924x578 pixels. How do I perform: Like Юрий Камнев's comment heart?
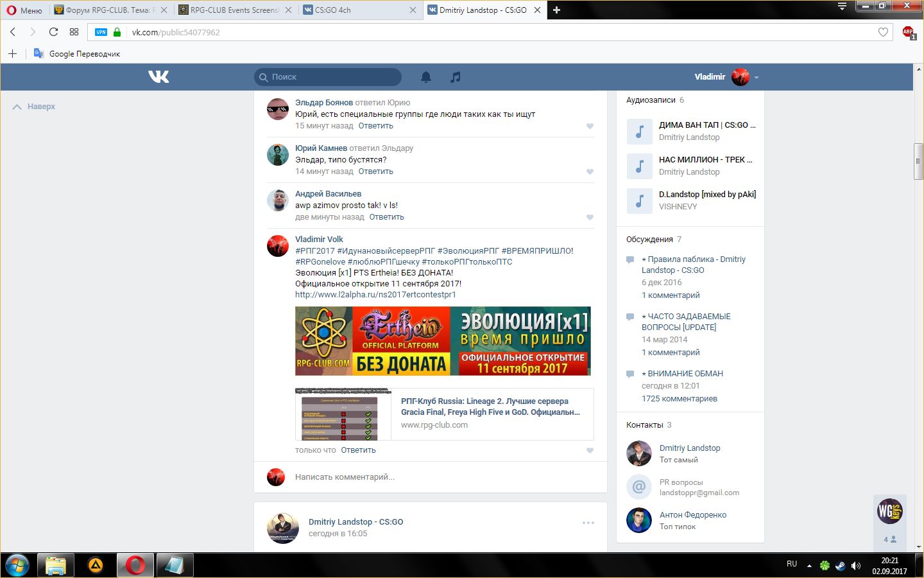click(590, 171)
